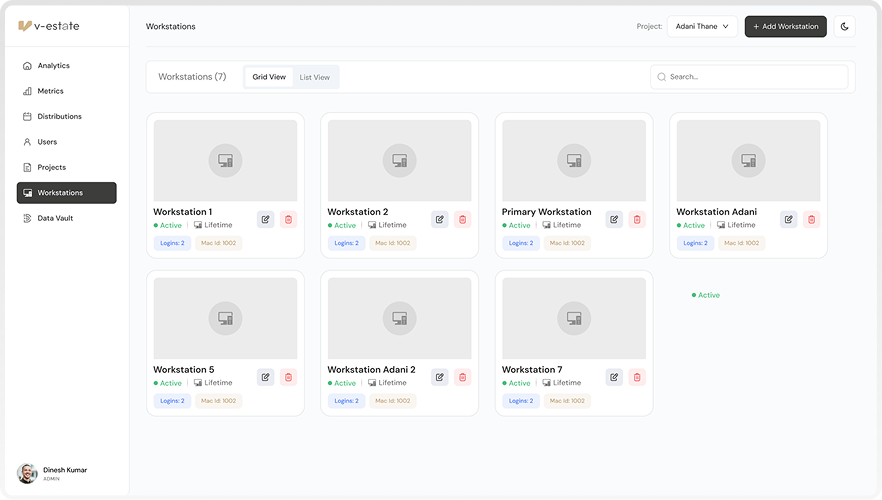Click the delete icon for Workstation 2
The height and width of the screenshot is (500, 882).
click(463, 219)
